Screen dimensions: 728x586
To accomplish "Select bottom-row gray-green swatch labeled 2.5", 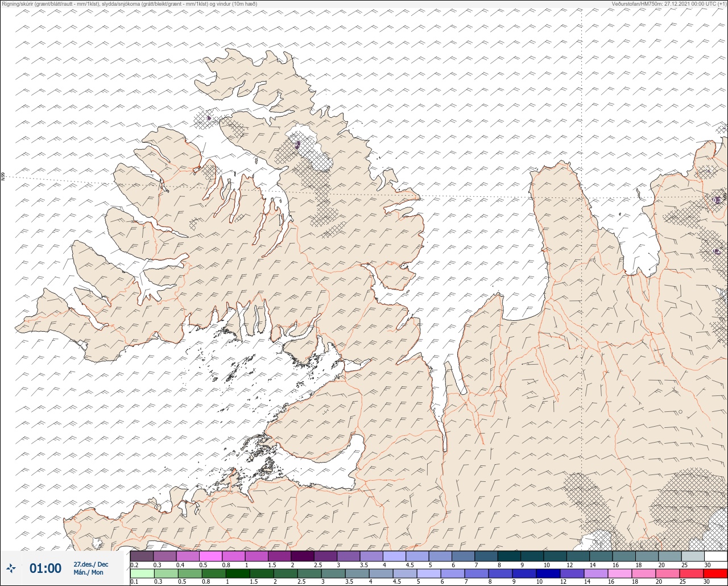I will (309, 573).
